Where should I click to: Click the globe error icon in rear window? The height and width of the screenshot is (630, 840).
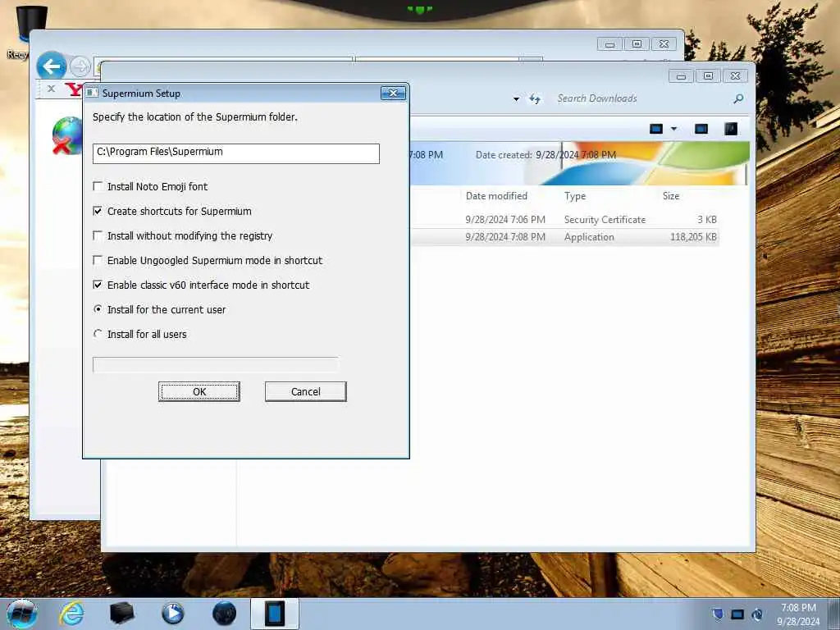coord(67,135)
